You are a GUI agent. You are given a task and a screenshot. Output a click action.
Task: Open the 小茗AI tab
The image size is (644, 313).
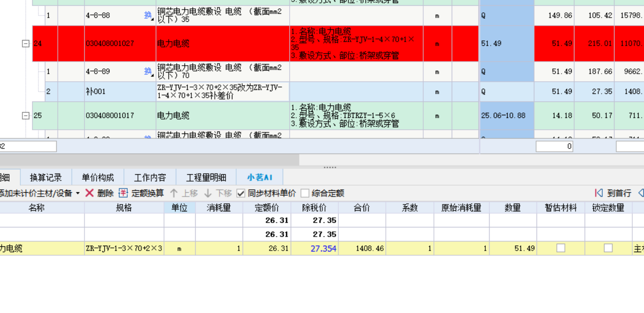click(260, 177)
